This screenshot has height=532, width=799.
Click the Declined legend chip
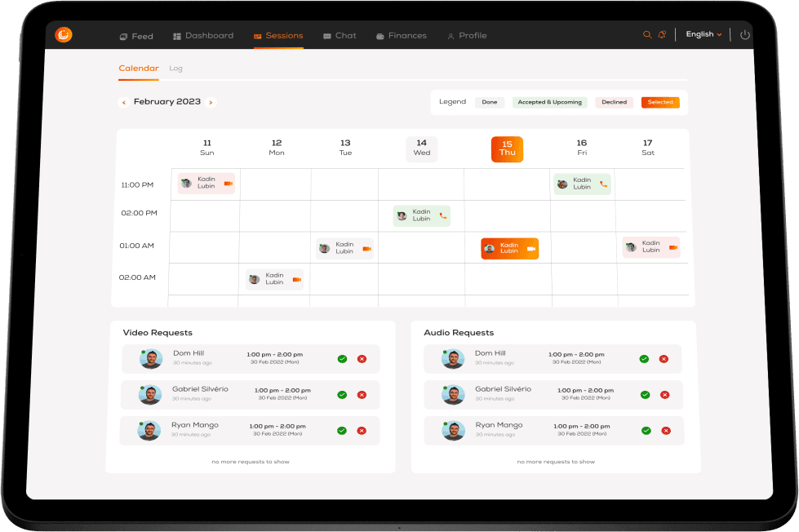tap(615, 102)
